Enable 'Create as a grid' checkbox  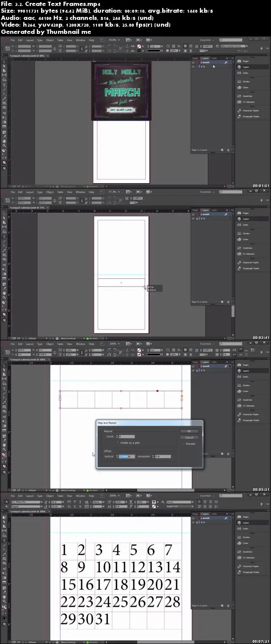(118, 443)
